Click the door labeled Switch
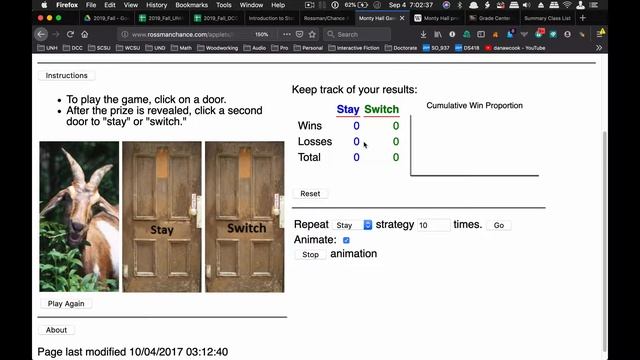The width and height of the screenshot is (640, 360). coord(244,217)
